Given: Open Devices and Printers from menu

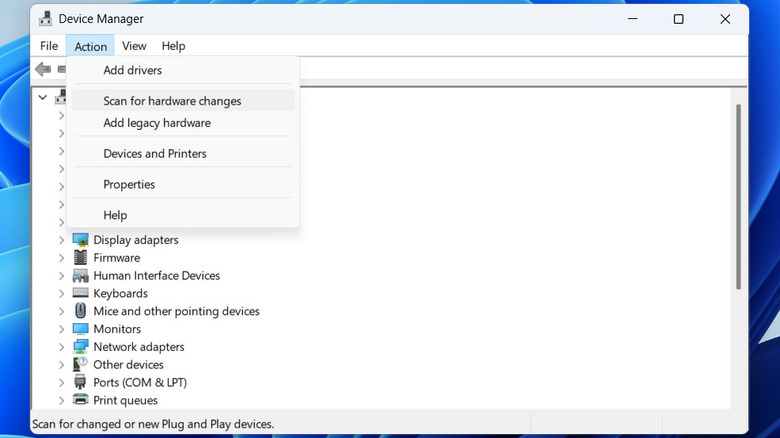Looking at the screenshot, I should point(155,154).
